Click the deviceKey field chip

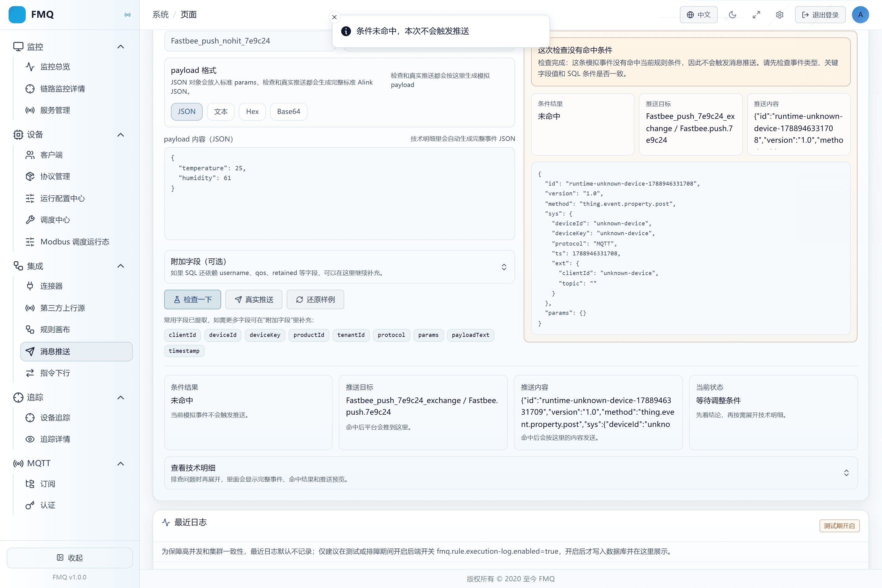(265, 335)
